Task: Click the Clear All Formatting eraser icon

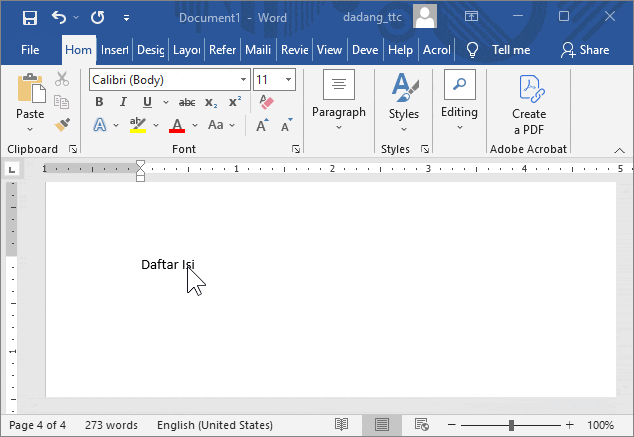Action: point(265,102)
